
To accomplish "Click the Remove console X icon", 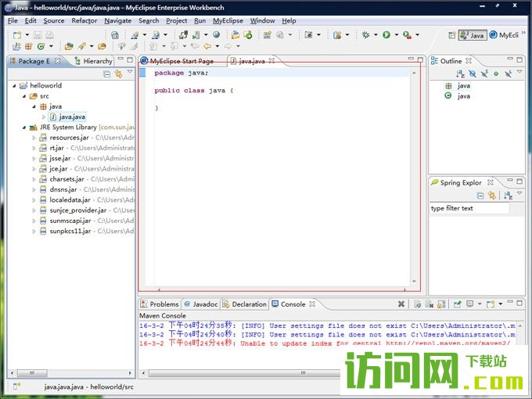I will pyautogui.click(x=401, y=304).
